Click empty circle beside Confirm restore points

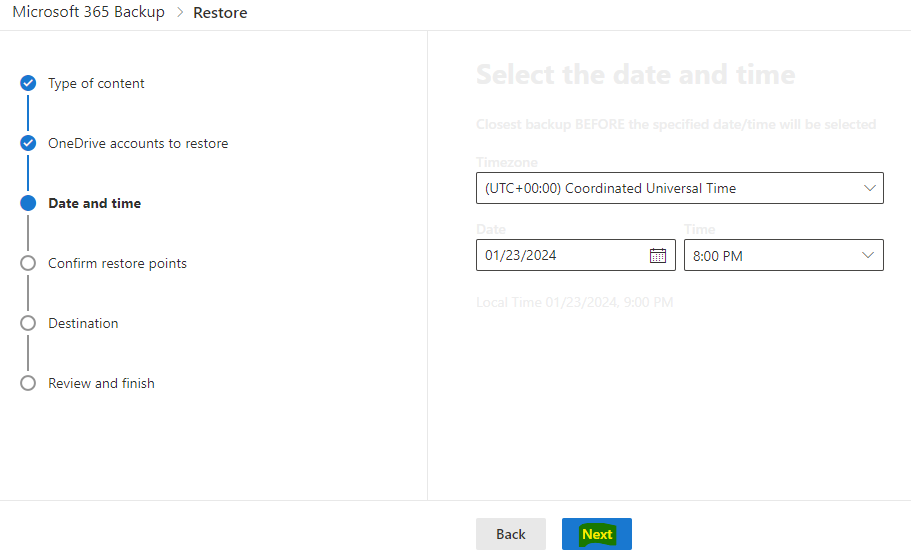[x=28, y=263]
